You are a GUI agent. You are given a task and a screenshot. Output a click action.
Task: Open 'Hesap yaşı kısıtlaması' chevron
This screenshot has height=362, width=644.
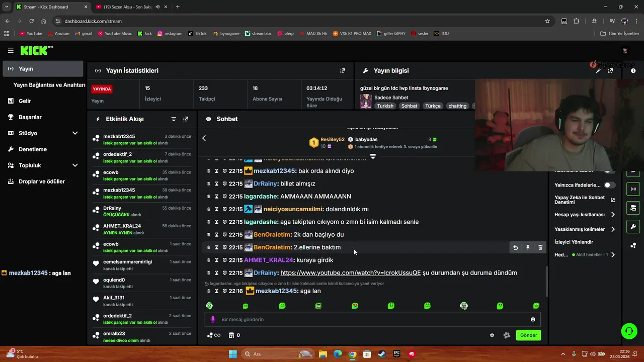pos(613,215)
